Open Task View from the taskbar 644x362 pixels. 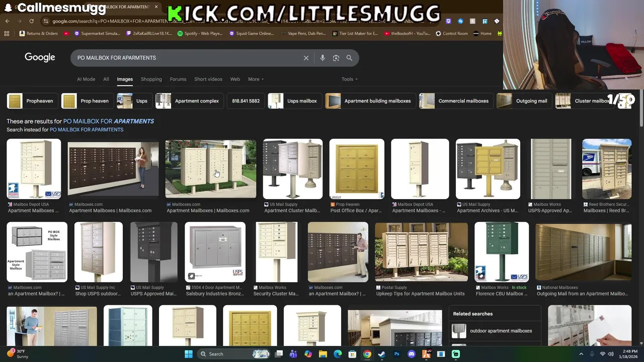279,354
